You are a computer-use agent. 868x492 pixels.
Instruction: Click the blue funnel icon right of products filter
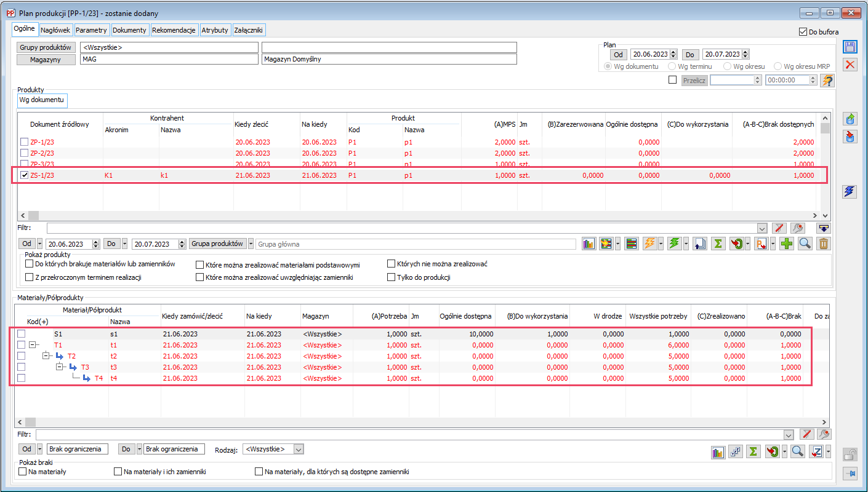(824, 228)
